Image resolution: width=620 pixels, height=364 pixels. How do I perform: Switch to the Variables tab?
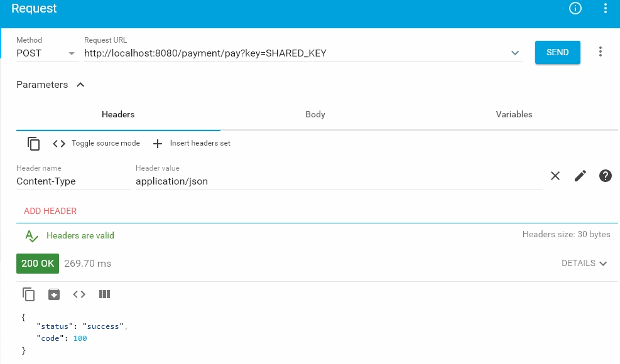514,115
